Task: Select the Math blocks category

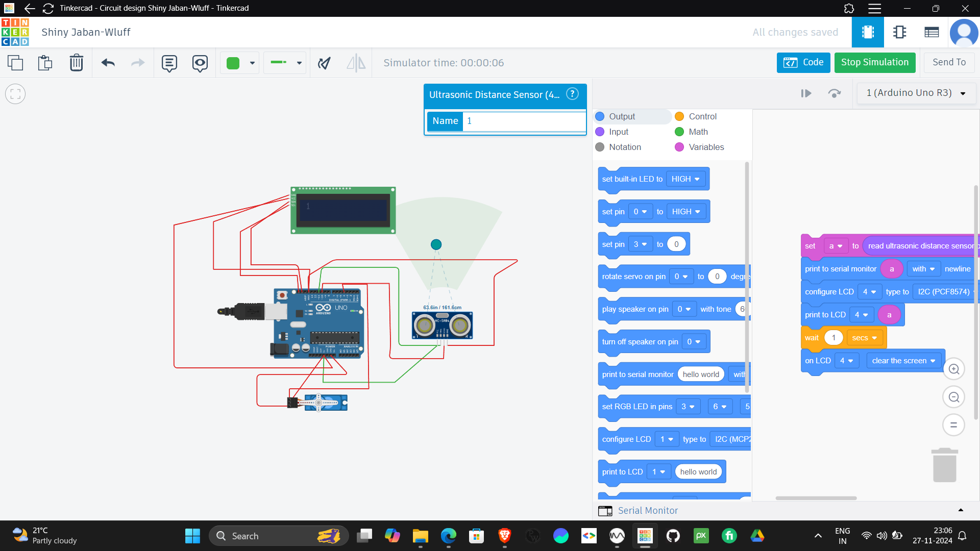Action: (x=697, y=132)
